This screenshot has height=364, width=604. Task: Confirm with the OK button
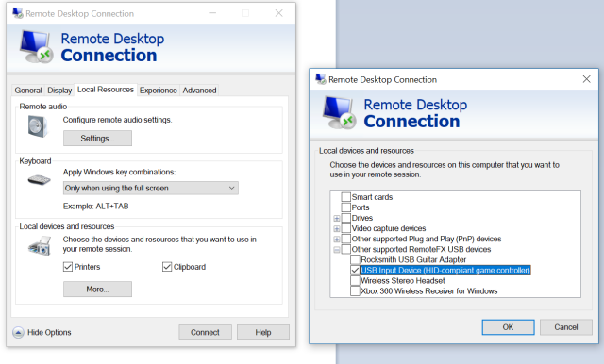tap(508, 327)
